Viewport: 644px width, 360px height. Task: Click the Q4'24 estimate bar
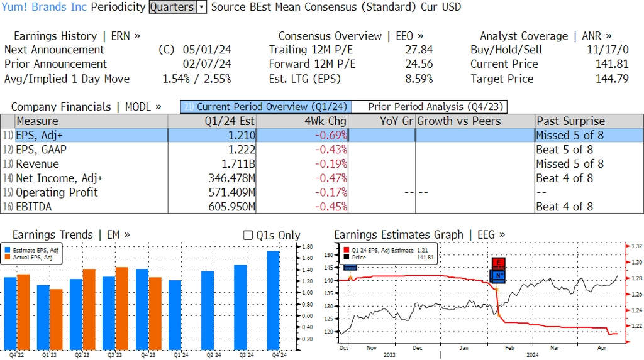(273, 300)
